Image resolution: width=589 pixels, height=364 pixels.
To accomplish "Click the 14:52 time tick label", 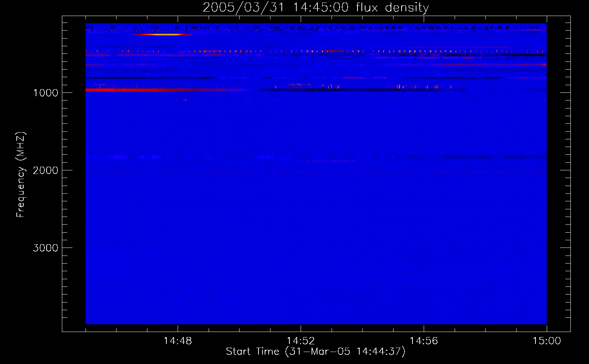I will coord(301,341).
